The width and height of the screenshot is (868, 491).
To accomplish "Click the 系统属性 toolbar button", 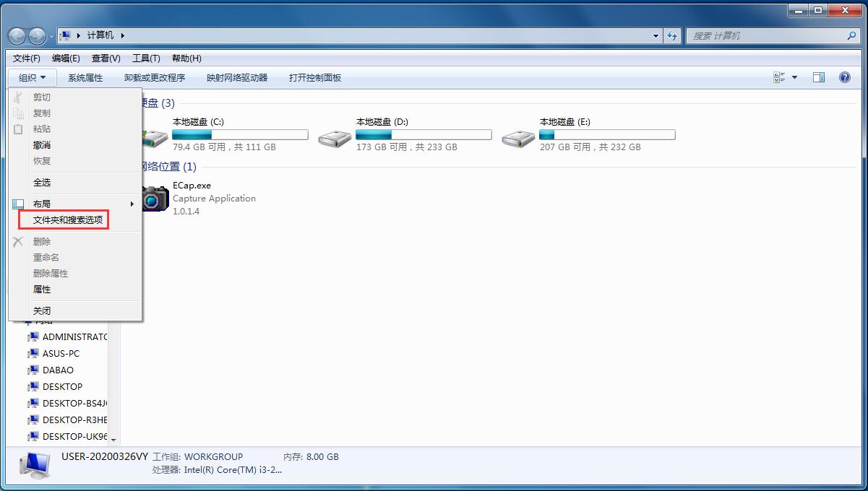I will pos(85,77).
